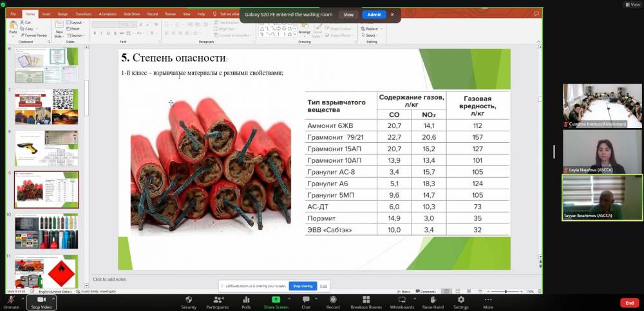Admit Galaxy S20 FE from waiting room
Screen dimensions: 644x311
click(x=374, y=14)
